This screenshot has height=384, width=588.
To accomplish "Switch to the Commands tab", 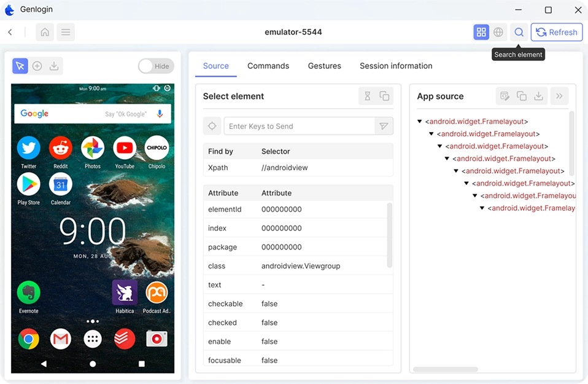I will [x=268, y=66].
